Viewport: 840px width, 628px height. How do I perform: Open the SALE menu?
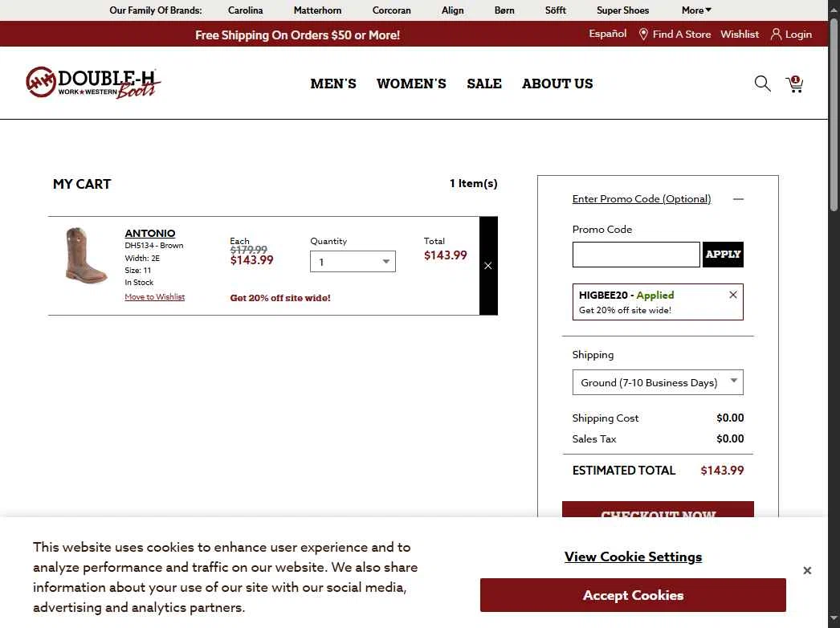484,84
